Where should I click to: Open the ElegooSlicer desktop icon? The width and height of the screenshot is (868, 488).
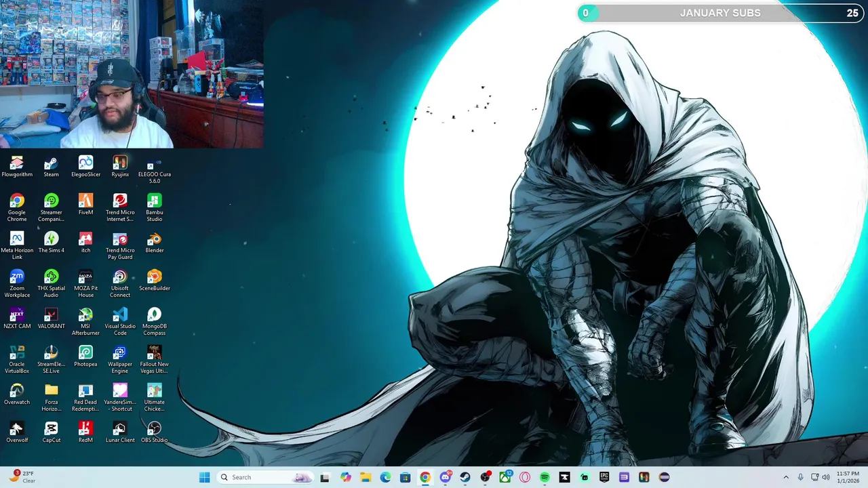(85, 167)
